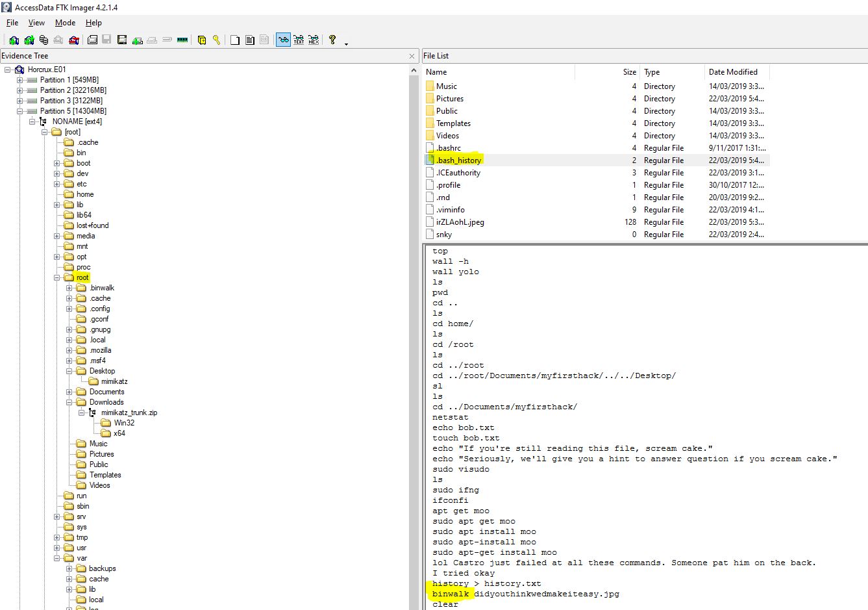Collapse the mimikatz_trunk.zip node
Screen dimensions: 868x610
[81, 413]
